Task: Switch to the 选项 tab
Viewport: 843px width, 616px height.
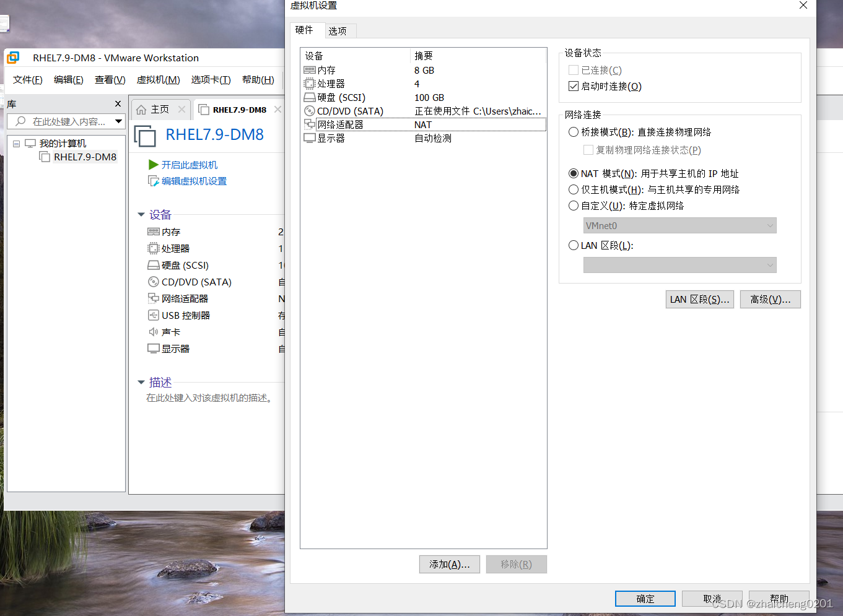Action: 339,31
